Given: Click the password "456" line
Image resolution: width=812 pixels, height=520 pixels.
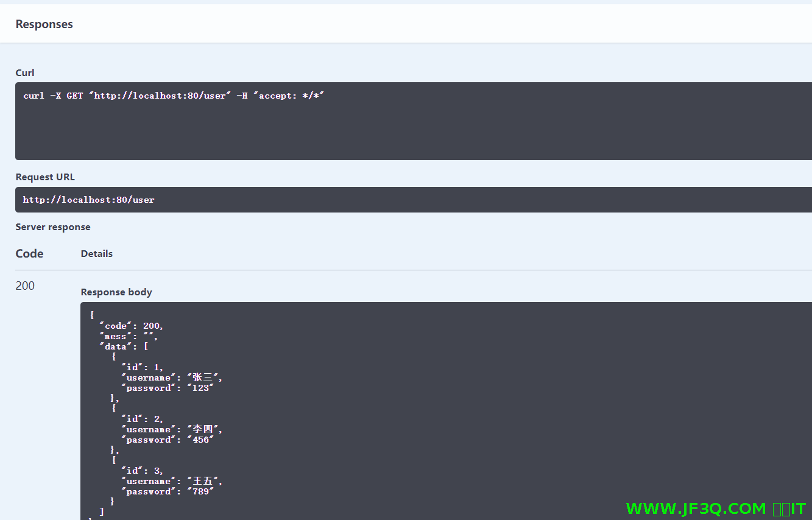Looking at the screenshot, I should point(168,440).
